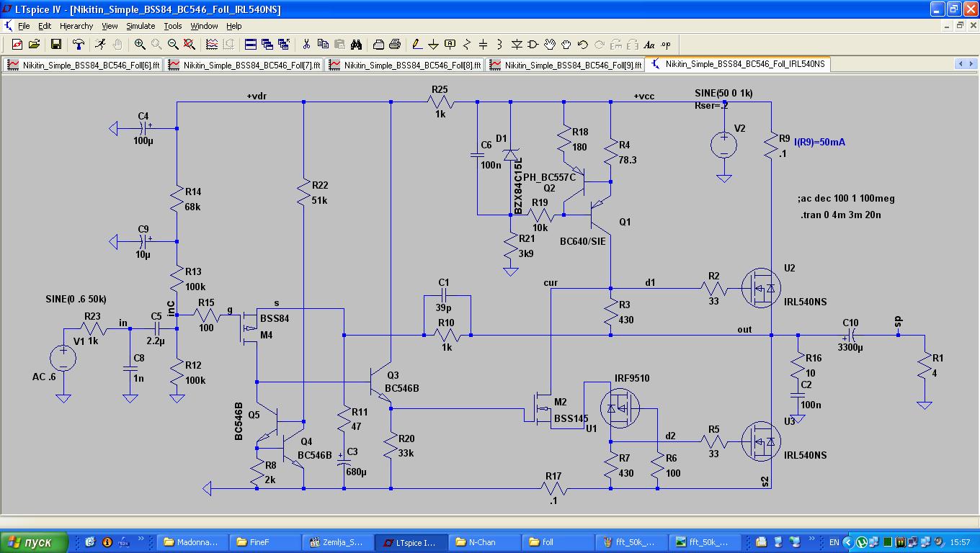Click the Print printer icon
The width and height of the screenshot is (980, 553).
click(395, 45)
